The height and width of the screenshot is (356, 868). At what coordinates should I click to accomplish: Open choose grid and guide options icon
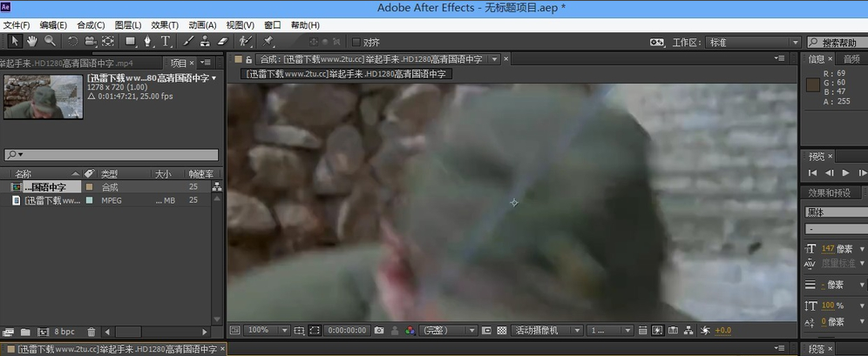tap(299, 331)
